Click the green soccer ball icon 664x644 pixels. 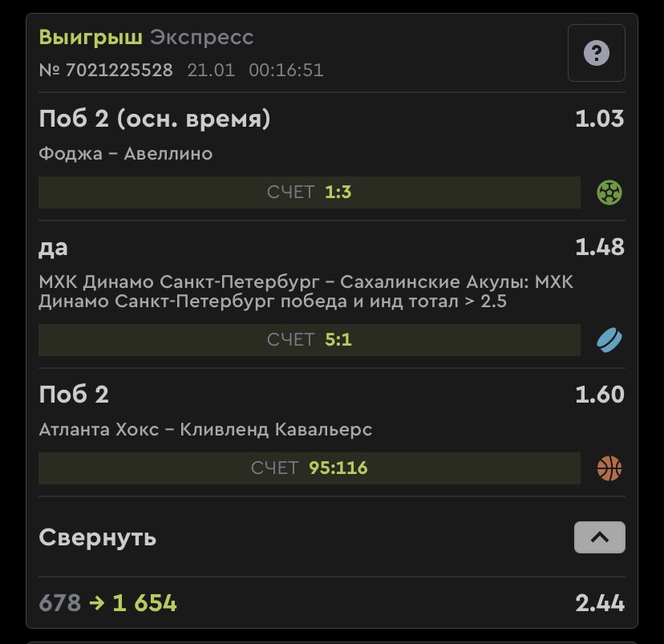(609, 192)
